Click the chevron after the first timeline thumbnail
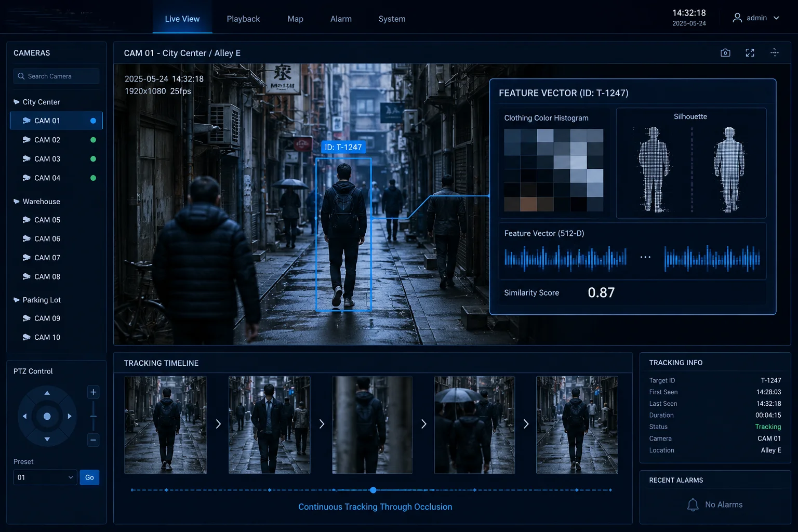The width and height of the screenshot is (798, 532). click(218, 424)
